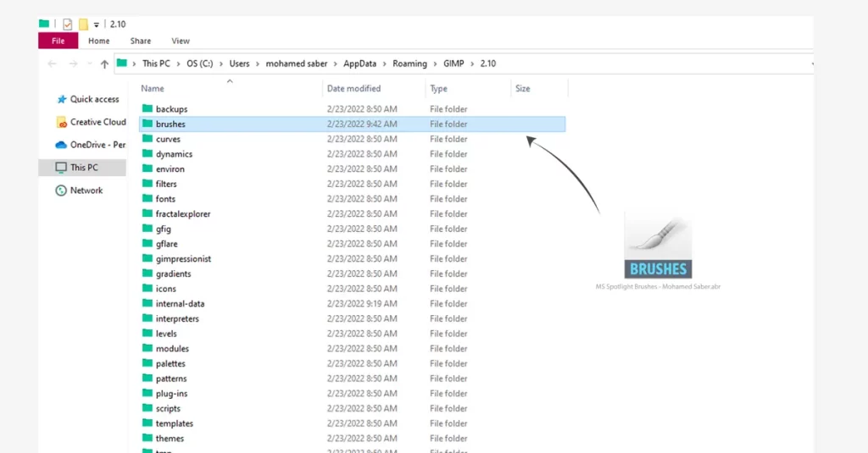Go back with the Back arrow
Viewport: 868px width, 453px height.
pos(52,64)
